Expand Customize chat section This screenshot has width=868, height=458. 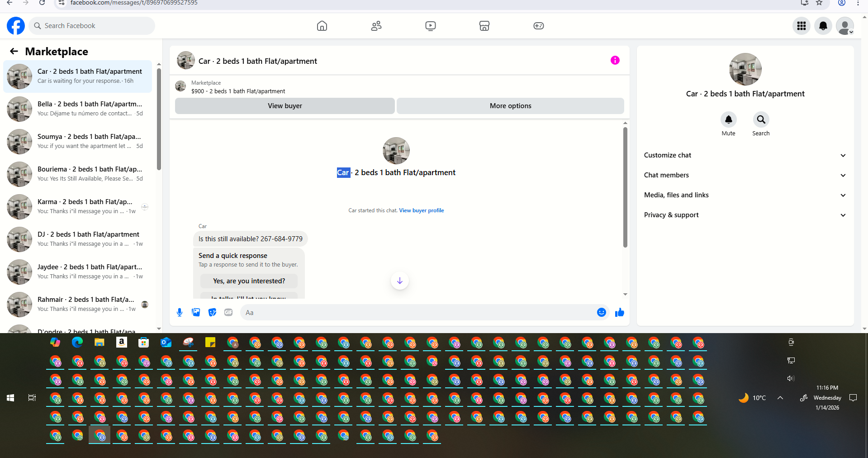tap(745, 155)
